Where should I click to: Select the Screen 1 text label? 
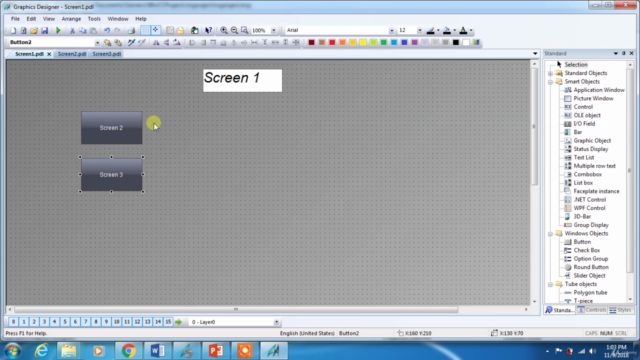point(242,80)
